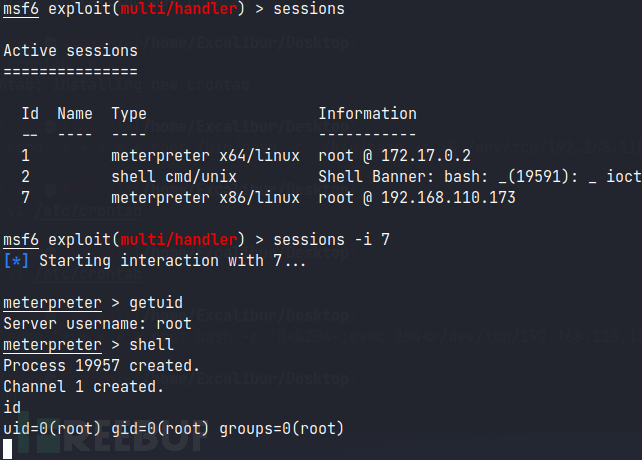Click the blue [*] status marker
Image resolution: width=642 pixels, height=460 pixels.
(16, 261)
